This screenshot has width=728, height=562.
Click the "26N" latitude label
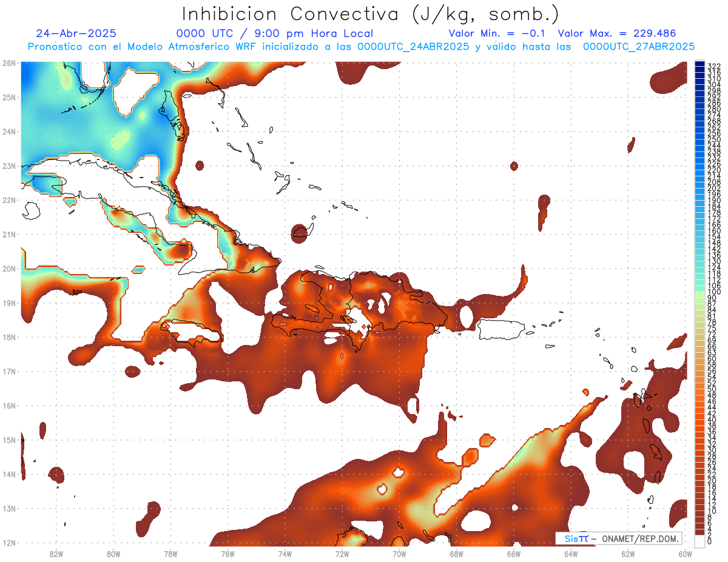pyautogui.click(x=9, y=63)
